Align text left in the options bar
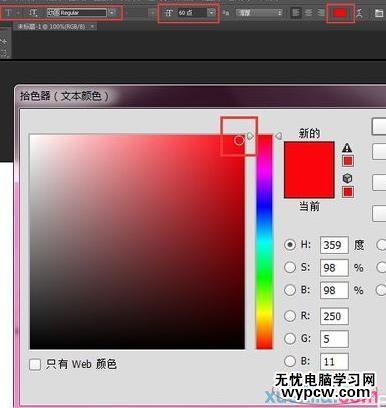The height and width of the screenshot is (408, 386). pyautogui.click(x=295, y=13)
